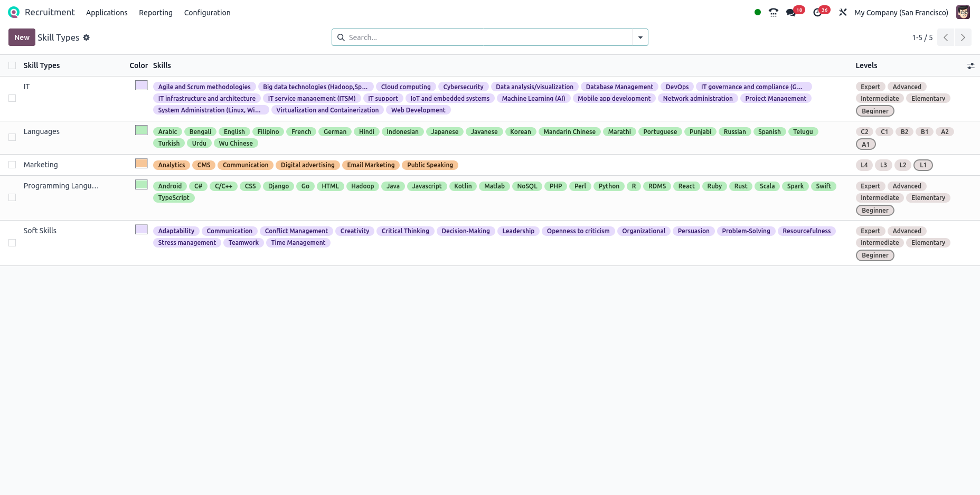Open the debug tools wrench icon
Viewport: 980px width, 495px height.
click(x=843, y=12)
